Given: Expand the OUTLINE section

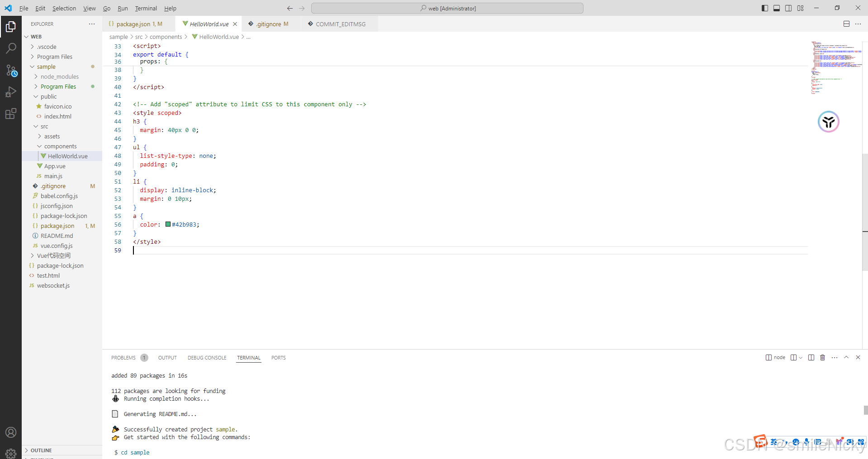Looking at the screenshot, I should (62, 450).
